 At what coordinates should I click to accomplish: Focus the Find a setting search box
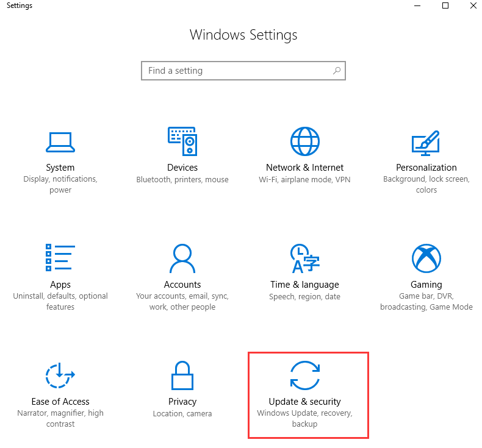243,71
